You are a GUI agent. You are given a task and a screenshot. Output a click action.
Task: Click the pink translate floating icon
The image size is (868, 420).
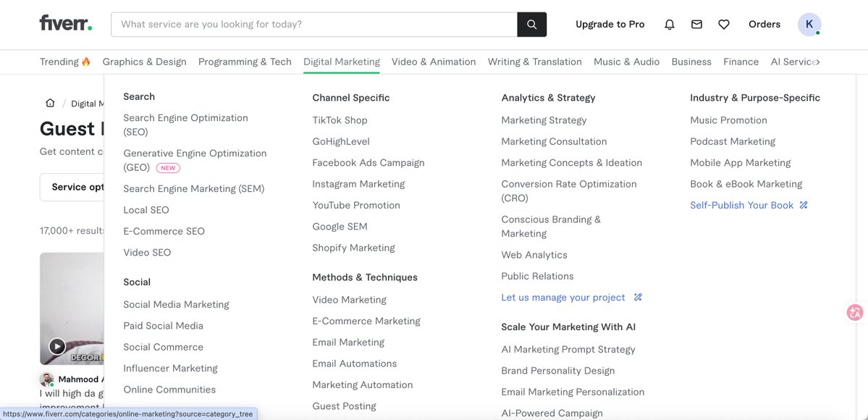[855, 313]
